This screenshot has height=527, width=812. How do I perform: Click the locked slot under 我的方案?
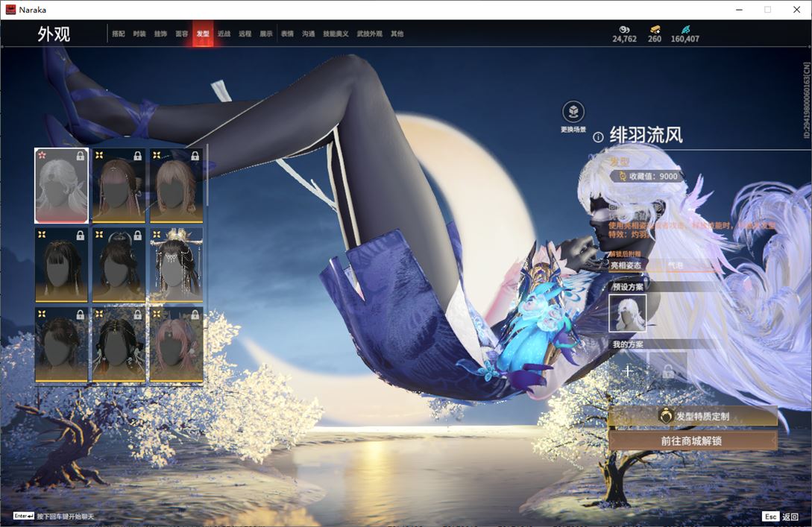click(668, 370)
